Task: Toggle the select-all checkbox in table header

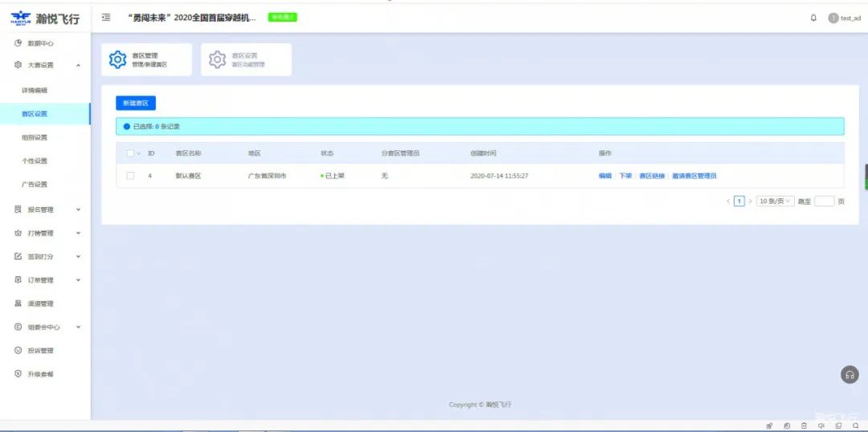Action: (x=130, y=153)
